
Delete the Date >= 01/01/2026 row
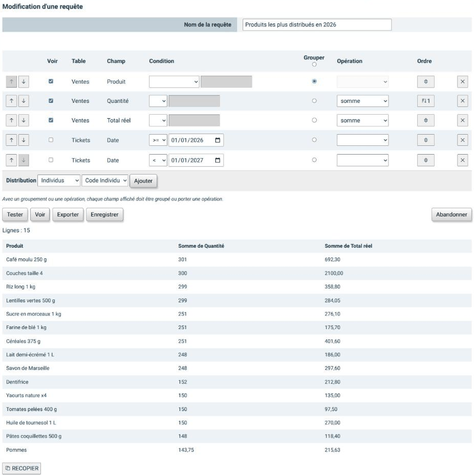pos(462,140)
